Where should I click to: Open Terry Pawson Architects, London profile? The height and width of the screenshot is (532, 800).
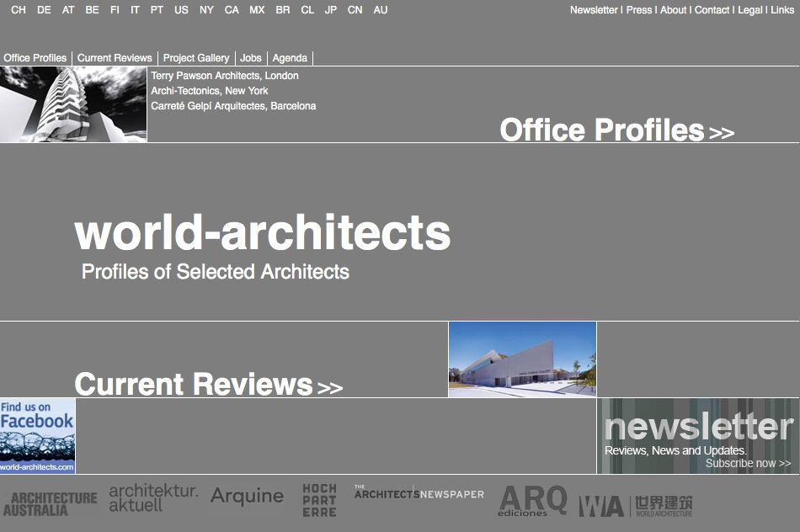coord(225,76)
